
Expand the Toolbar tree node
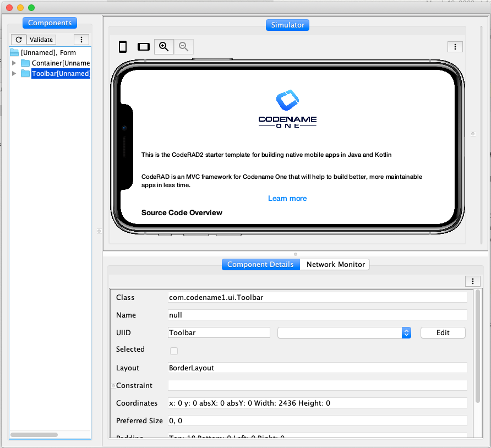click(14, 74)
